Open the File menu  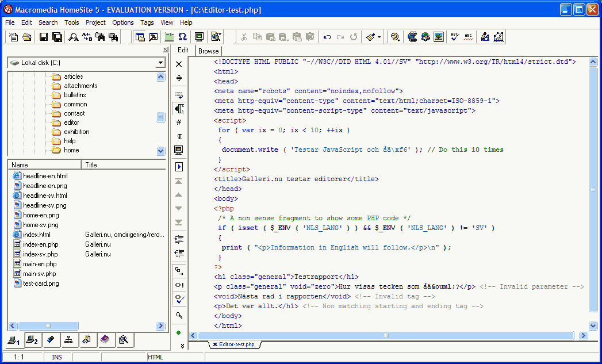click(10, 22)
